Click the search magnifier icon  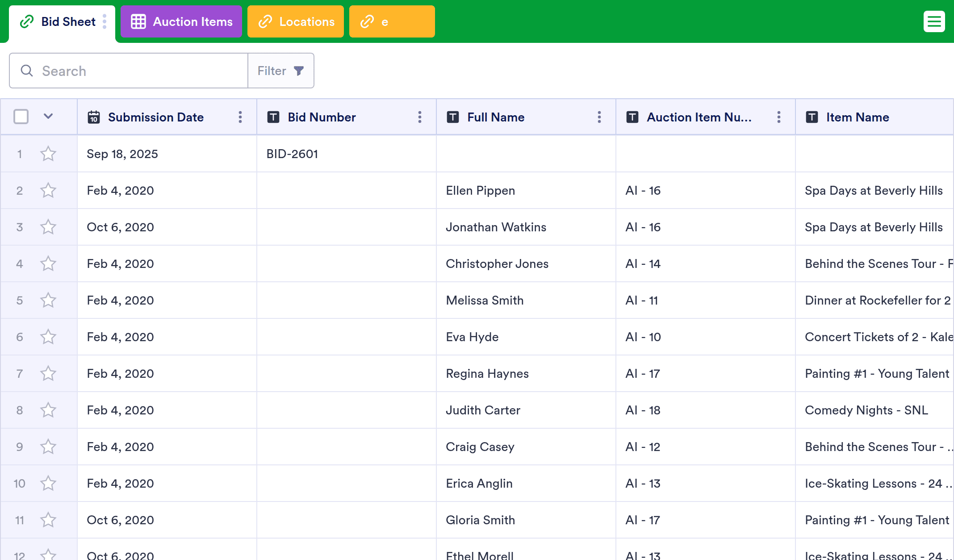point(27,71)
